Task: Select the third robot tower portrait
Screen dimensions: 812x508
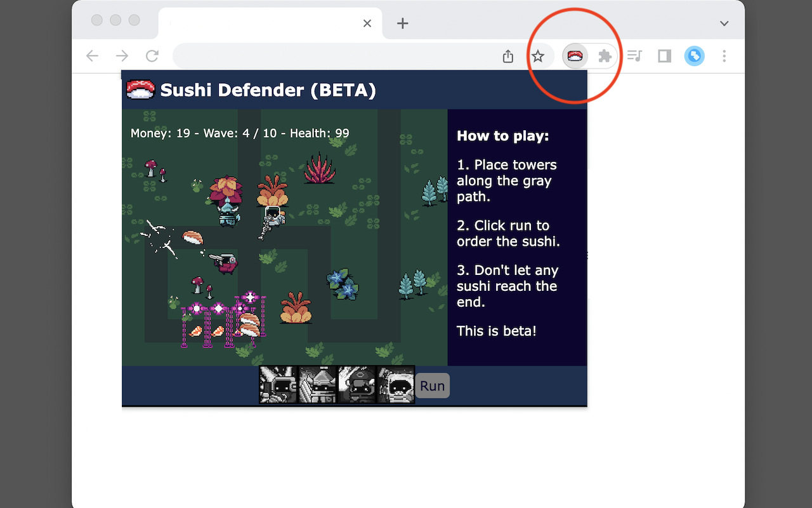Action: point(357,385)
